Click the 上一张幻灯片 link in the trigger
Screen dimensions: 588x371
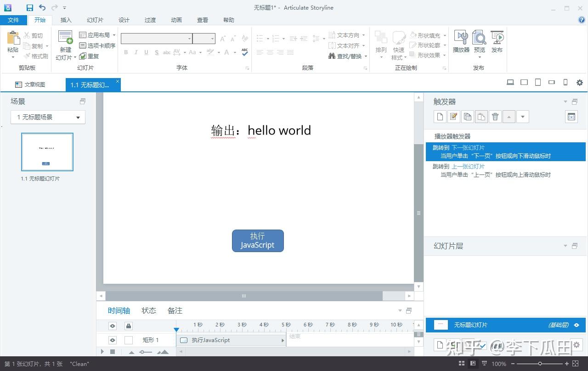pos(468,167)
